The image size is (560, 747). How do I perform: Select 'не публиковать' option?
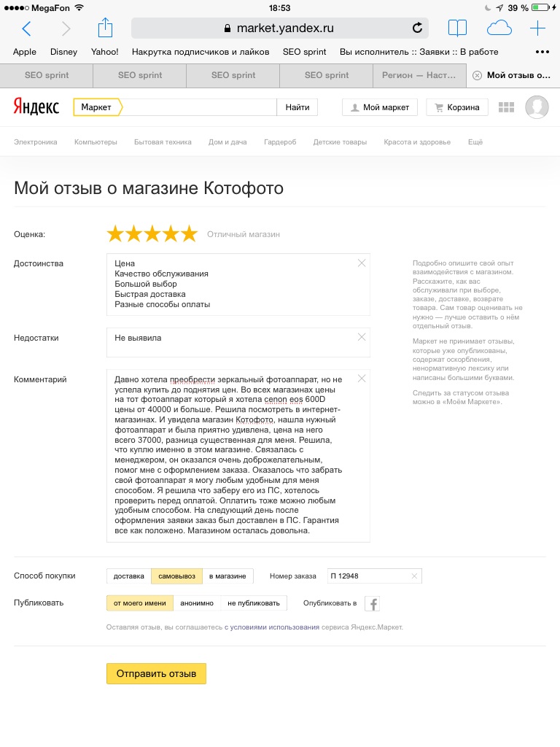(x=254, y=603)
